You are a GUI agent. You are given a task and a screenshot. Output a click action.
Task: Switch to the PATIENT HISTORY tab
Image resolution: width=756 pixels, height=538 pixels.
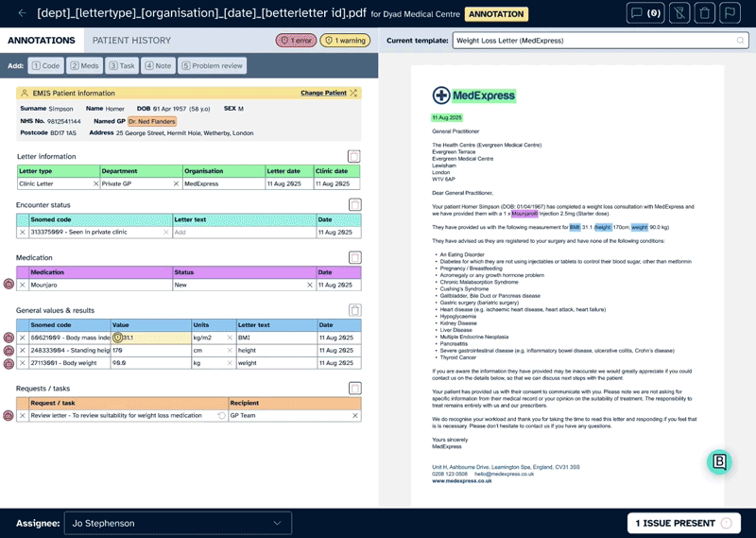[131, 40]
